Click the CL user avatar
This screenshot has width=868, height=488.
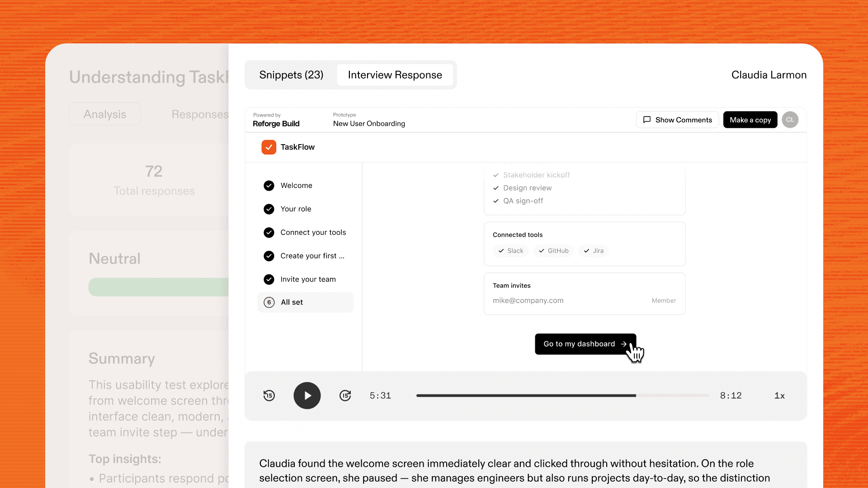tap(790, 120)
